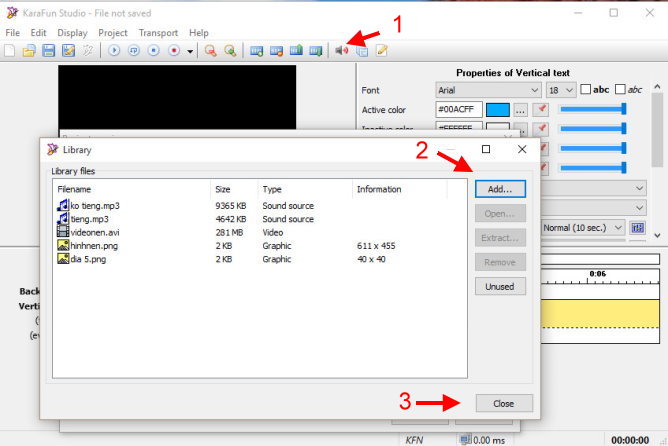668x446 pixels.
Task: Click the settings icon next to Normal (10 sec.)
Action: click(638, 227)
